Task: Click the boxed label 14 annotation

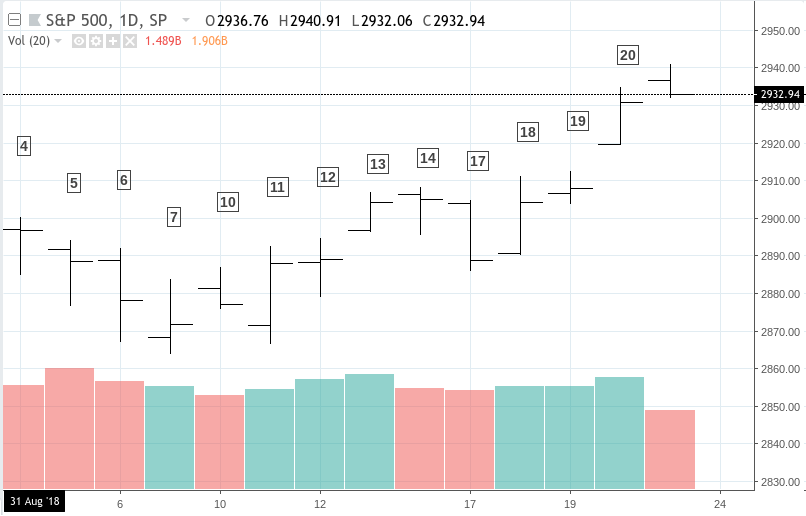Action: (428, 158)
